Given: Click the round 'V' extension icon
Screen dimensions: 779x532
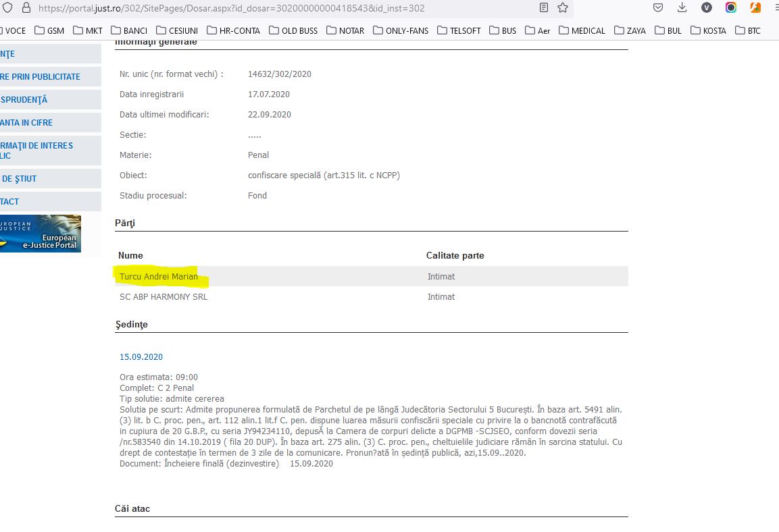Looking at the screenshot, I should (707, 8).
